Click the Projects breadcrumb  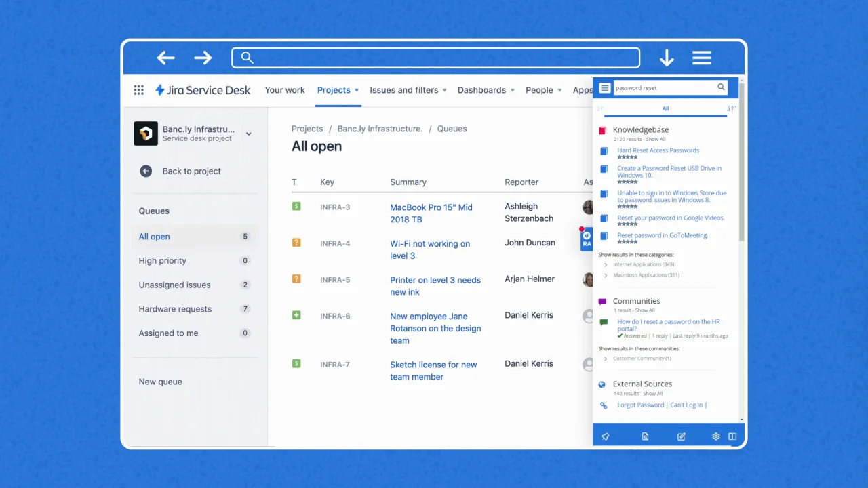(307, 129)
